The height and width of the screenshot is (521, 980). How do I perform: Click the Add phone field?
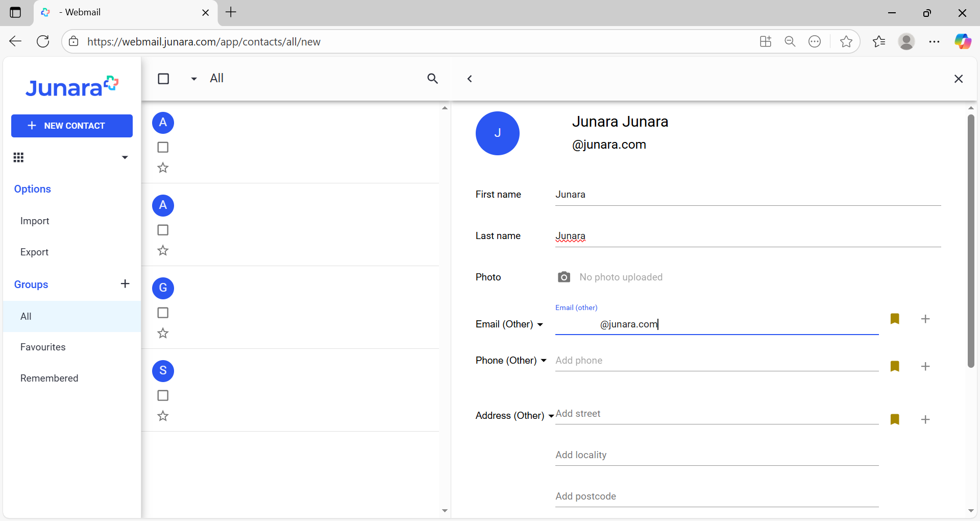(x=717, y=361)
